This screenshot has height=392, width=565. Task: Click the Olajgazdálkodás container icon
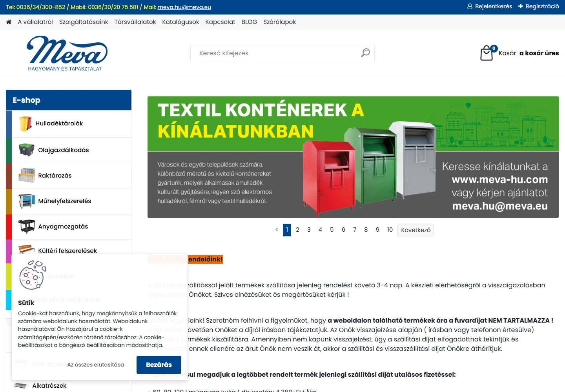26,150
